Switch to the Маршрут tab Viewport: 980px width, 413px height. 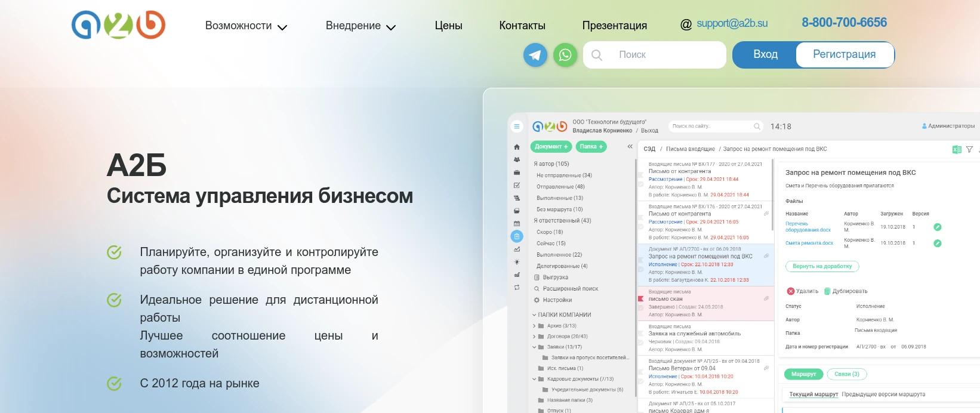[x=803, y=374]
